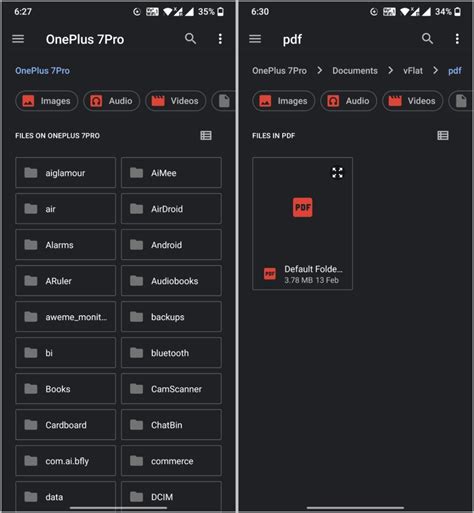Open ChatBin folder

pos(171,425)
